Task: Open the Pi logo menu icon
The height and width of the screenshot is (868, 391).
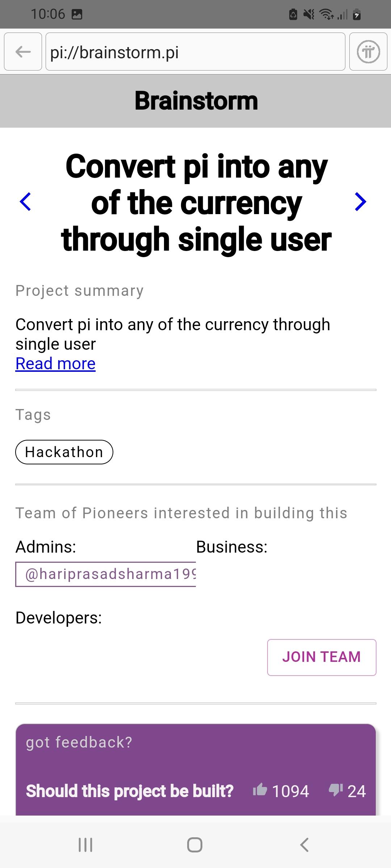Action: point(368,52)
